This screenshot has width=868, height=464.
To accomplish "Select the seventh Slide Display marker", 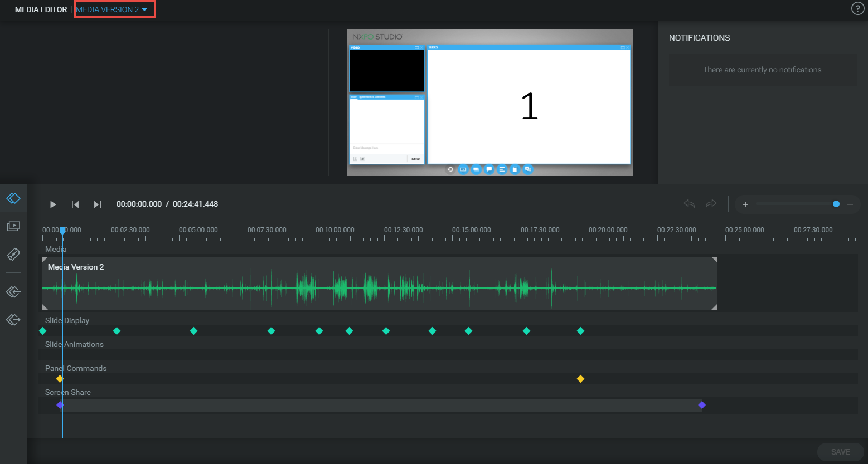I will click(x=386, y=331).
